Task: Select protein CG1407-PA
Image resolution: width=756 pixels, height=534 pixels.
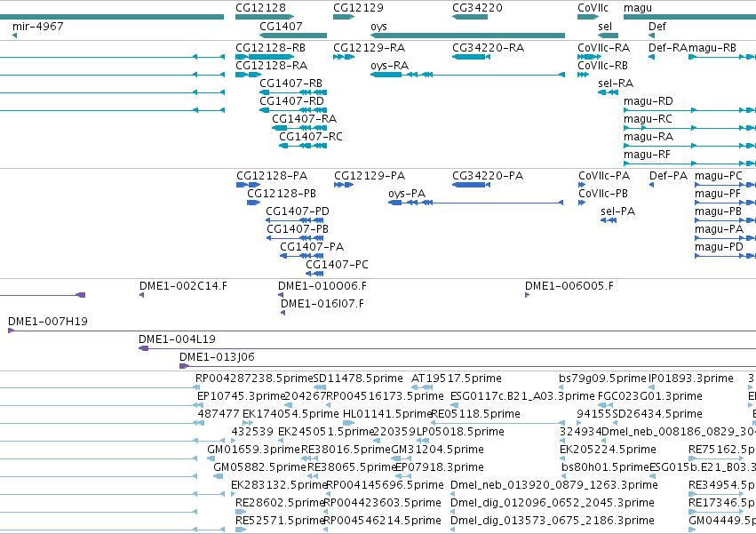Action: [x=302, y=256]
